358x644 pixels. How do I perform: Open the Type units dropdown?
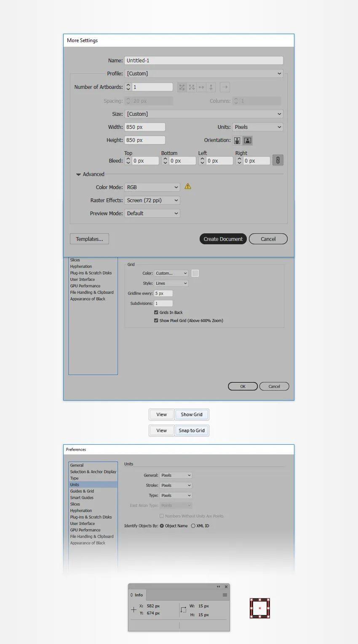176,496
